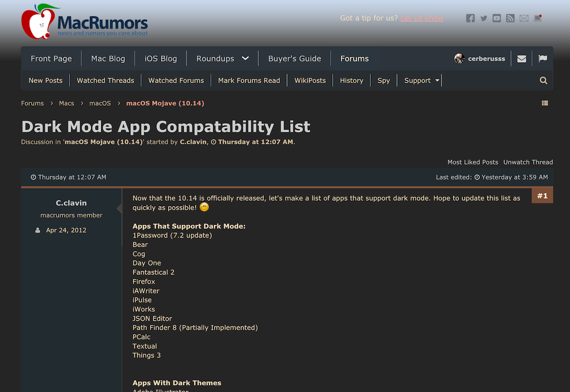The image size is (570, 392).
Task: Open Watched Threads
Action: (105, 80)
